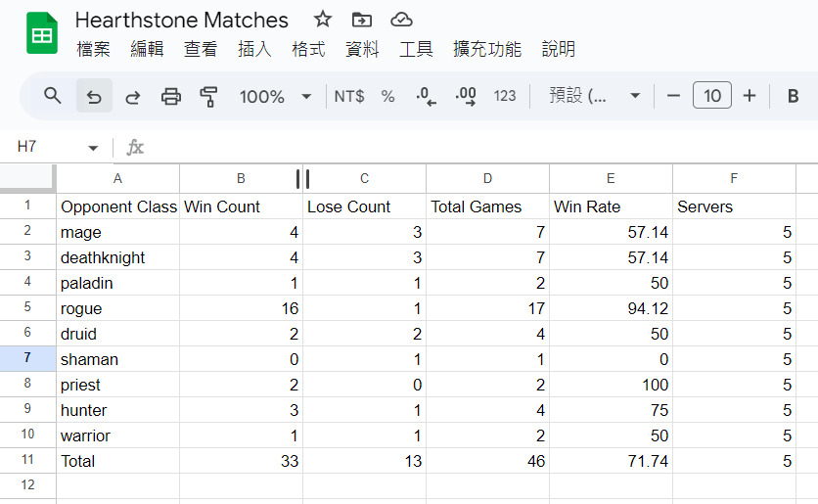Redo the last action
818x504 pixels.
(x=132, y=96)
